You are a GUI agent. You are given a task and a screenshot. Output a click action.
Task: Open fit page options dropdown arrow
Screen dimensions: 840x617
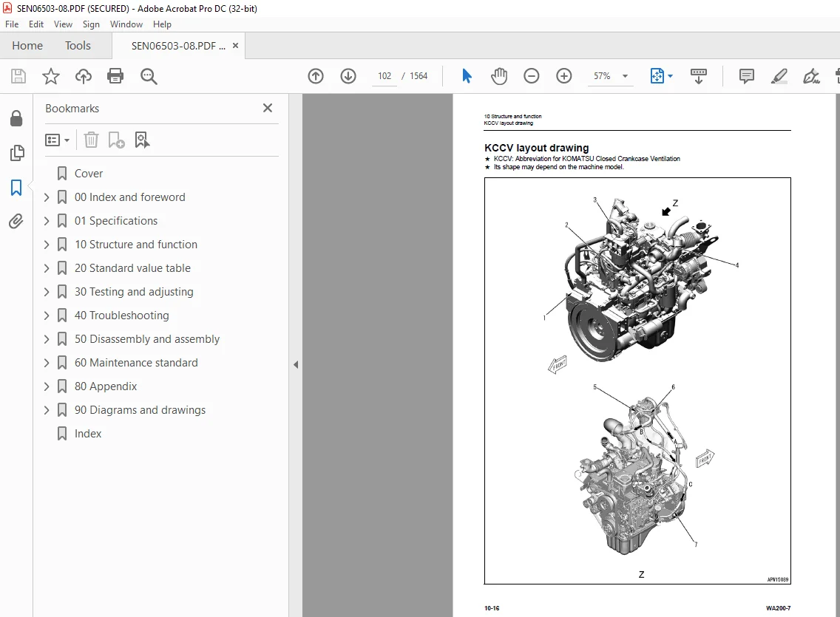[670, 76]
